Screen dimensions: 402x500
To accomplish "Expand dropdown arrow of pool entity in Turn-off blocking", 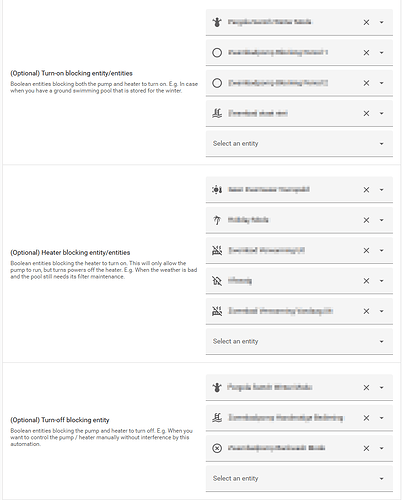I will coord(382,418).
